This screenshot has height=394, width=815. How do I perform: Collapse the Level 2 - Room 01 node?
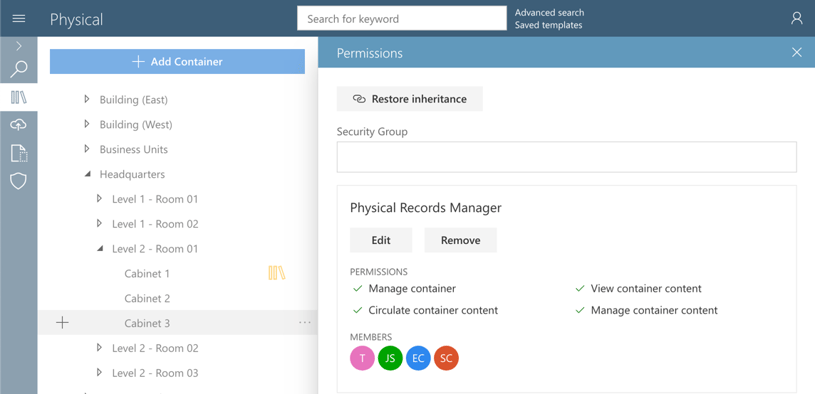(100, 249)
